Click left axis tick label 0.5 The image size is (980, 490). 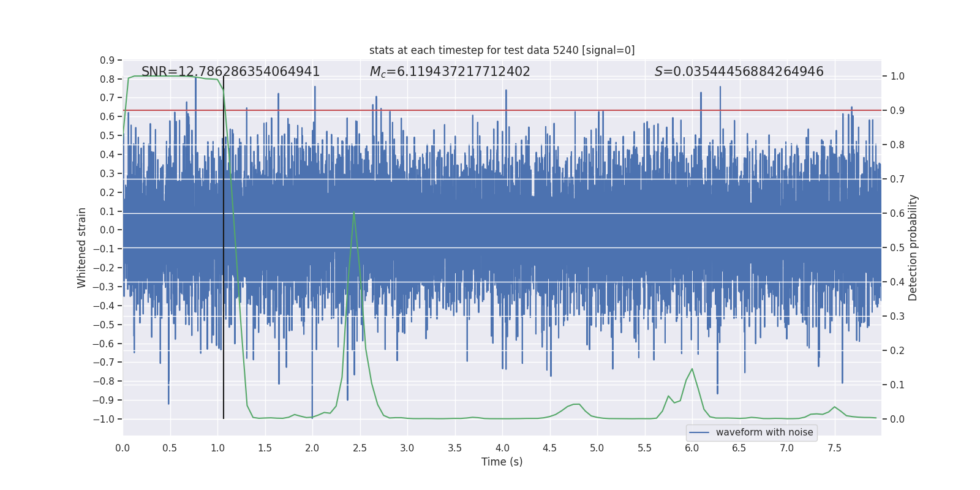click(x=107, y=136)
